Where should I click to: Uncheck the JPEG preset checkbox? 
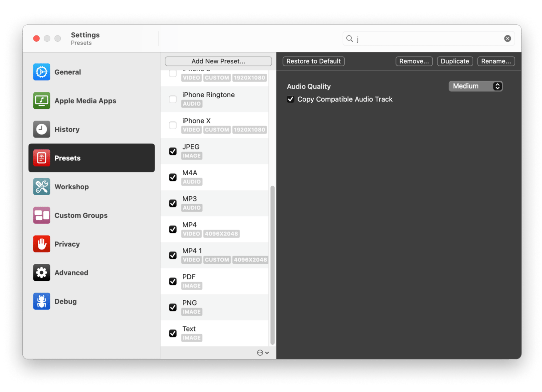click(173, 151)
